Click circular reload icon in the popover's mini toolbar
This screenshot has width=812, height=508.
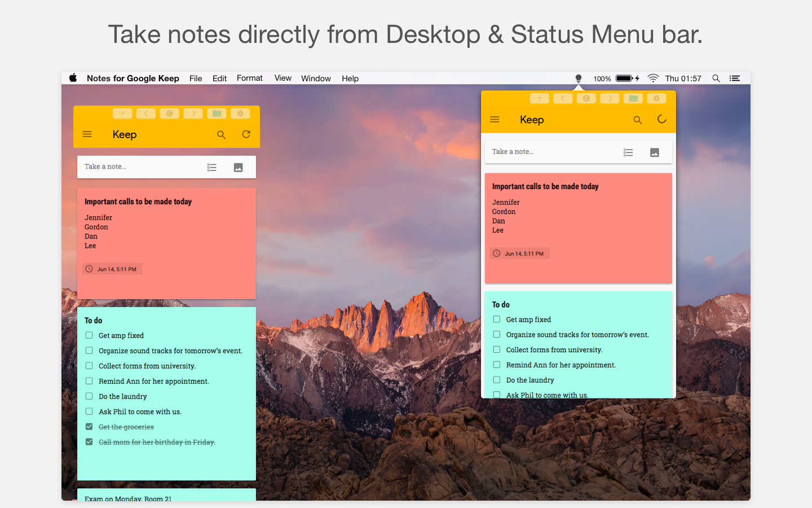586,98
